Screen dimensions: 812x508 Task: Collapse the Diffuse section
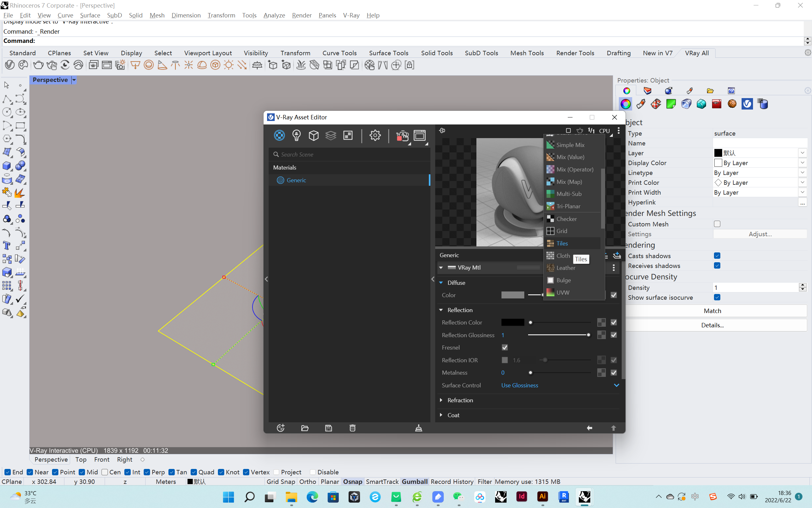pos(441,283)
